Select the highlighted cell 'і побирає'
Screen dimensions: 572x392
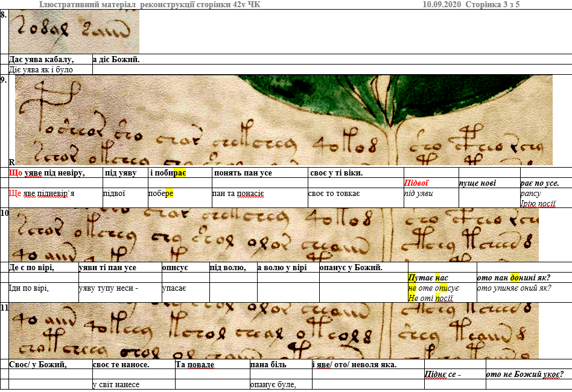(x=180, y=173)
